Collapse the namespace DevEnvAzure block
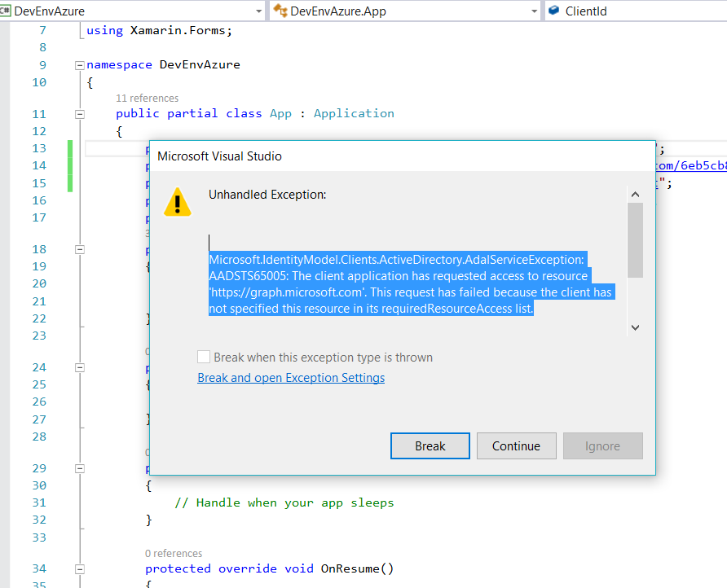 (80, 65)
